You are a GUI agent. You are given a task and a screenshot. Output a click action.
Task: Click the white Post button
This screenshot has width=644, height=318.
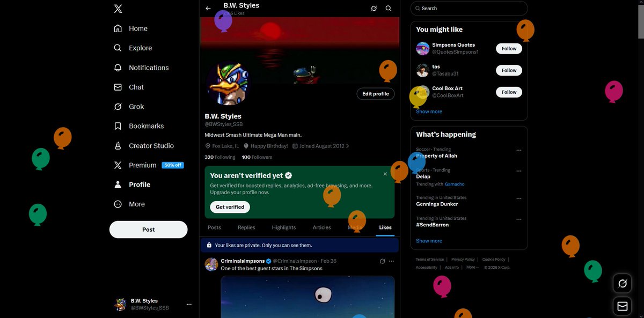pos(149,230)
